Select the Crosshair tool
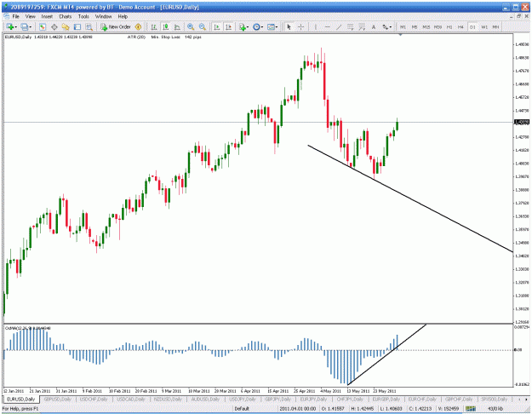This screenshot has width=532, height=414. coord(300,26)
